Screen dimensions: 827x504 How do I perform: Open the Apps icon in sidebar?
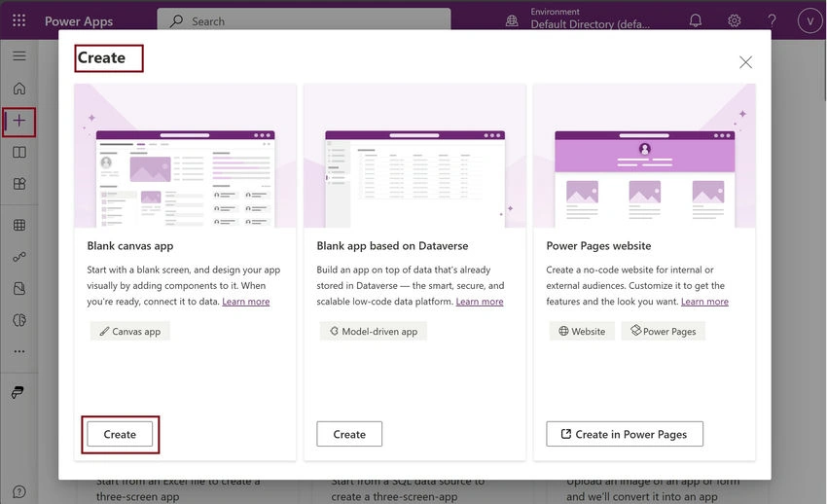19,184
